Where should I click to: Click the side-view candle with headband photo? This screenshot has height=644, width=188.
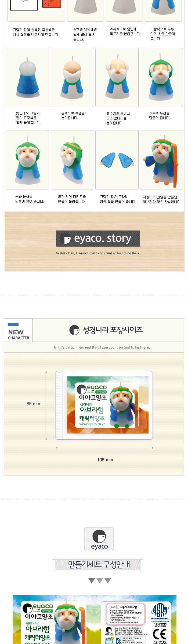pyautogui.click(x=72, y=160)
